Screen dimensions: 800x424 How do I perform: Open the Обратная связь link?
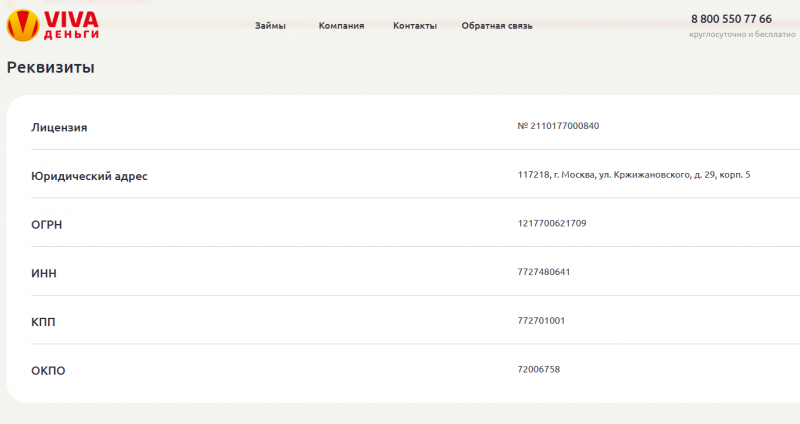(x=497, y=26)
